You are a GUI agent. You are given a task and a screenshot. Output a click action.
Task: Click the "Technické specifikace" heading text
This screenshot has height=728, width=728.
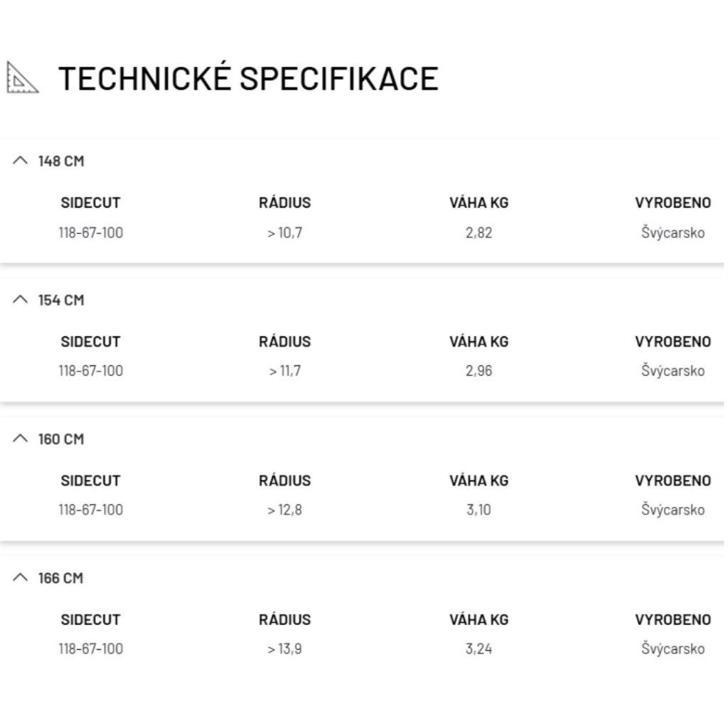[x=247, y=78]
